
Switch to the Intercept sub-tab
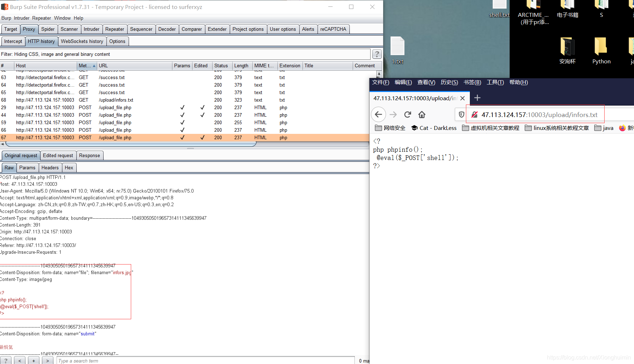coord(13,41)
